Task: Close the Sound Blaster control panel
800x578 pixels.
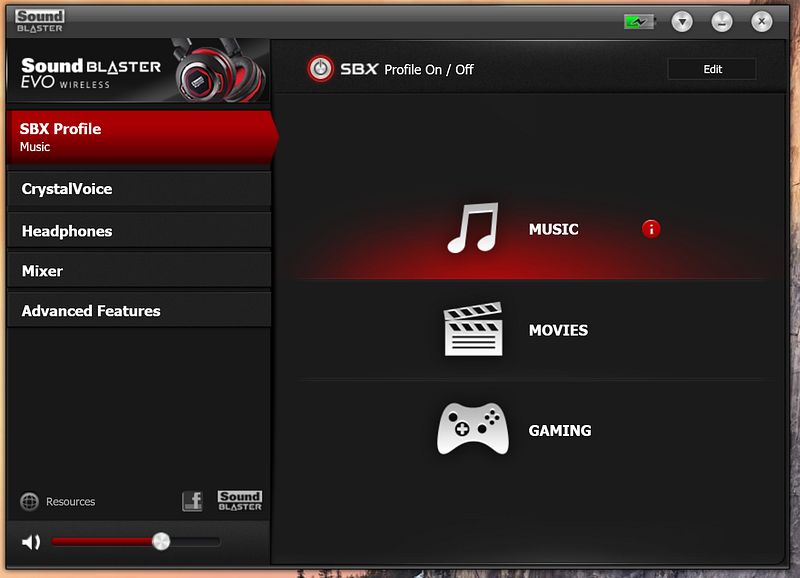Action: [x=762, y=21]
